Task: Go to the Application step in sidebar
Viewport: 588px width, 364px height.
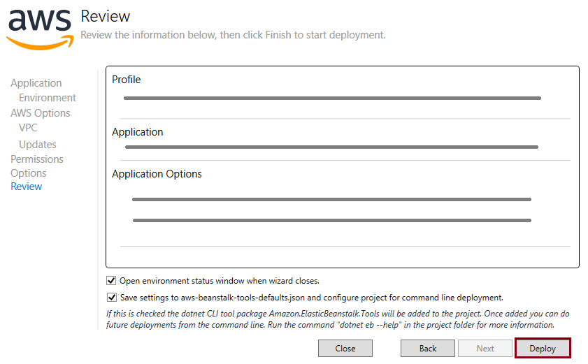Action: click(x=36, y=83)
